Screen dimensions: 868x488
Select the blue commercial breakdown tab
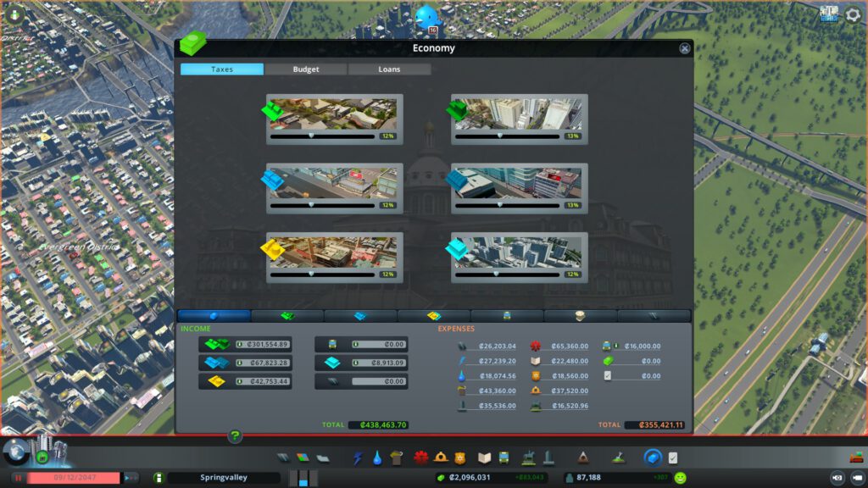pyautogui.click(x=360, y=316)
